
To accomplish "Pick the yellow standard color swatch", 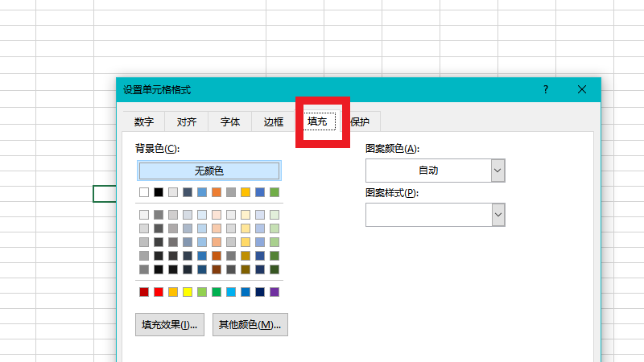I will pyautogui.click(x=188, y=292).
